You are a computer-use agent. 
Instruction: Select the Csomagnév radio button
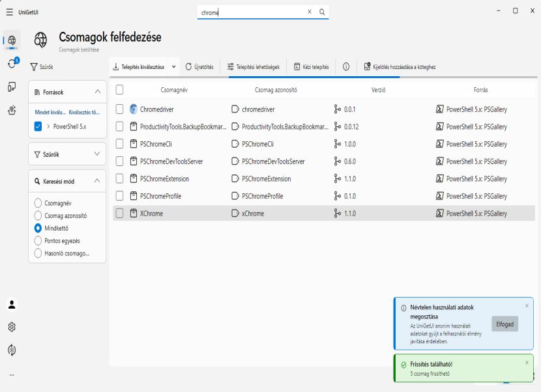[38, 203]
